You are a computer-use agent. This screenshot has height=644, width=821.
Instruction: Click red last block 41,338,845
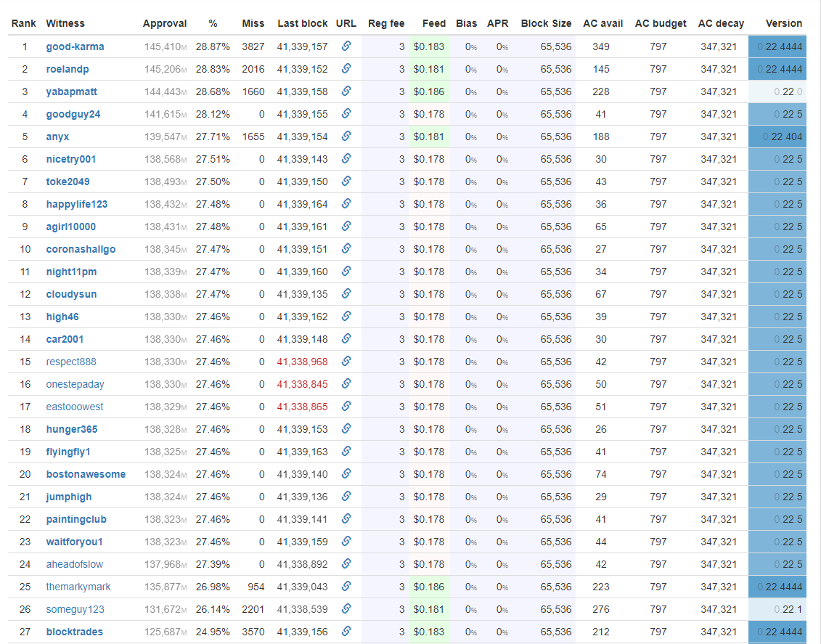pos(303,384)
